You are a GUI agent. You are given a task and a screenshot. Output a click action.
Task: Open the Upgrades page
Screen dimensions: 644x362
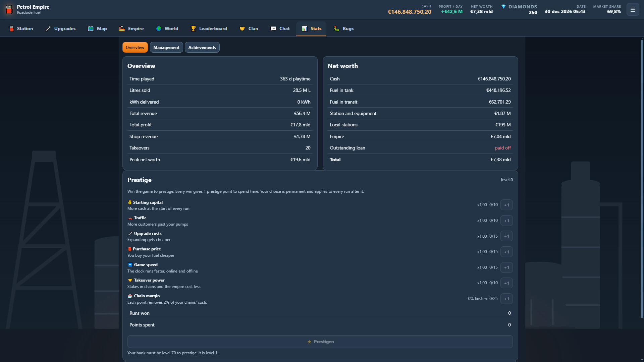(60, 28)
